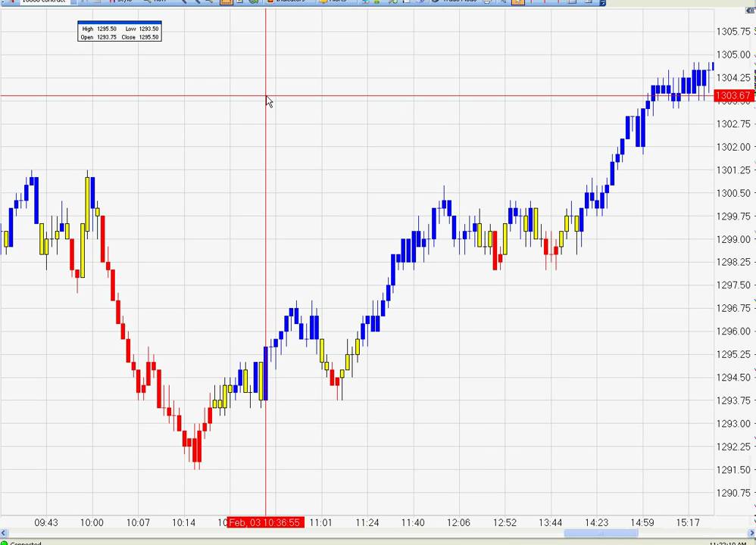Click the 14:23 time axis label
This screenshot has height=545, width=756.
click(596, 523)
